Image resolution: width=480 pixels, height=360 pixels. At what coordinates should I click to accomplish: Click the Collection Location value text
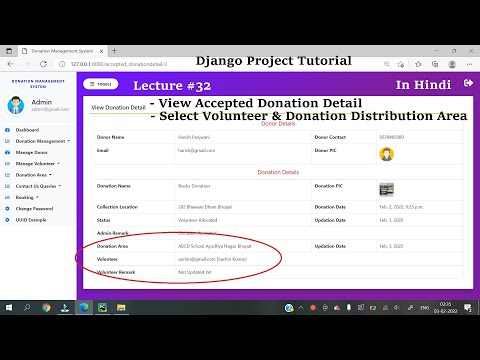point(205,207)
